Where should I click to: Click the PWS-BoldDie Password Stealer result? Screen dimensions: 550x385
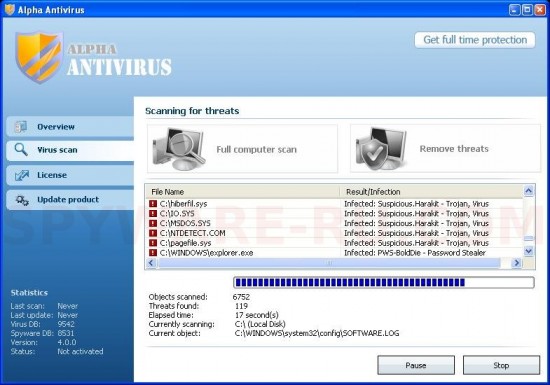point(415,252)
